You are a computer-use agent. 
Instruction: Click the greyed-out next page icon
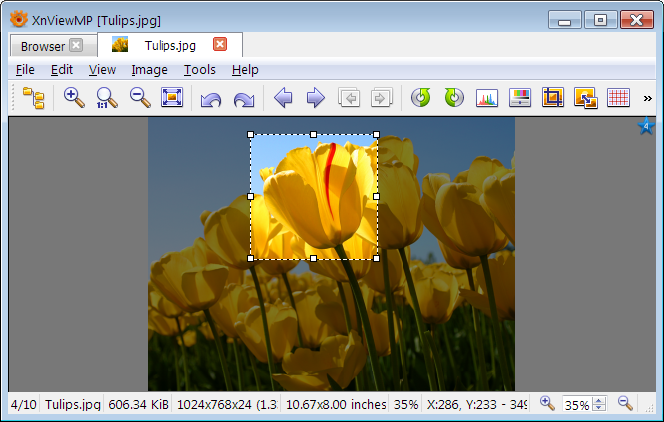382,98
